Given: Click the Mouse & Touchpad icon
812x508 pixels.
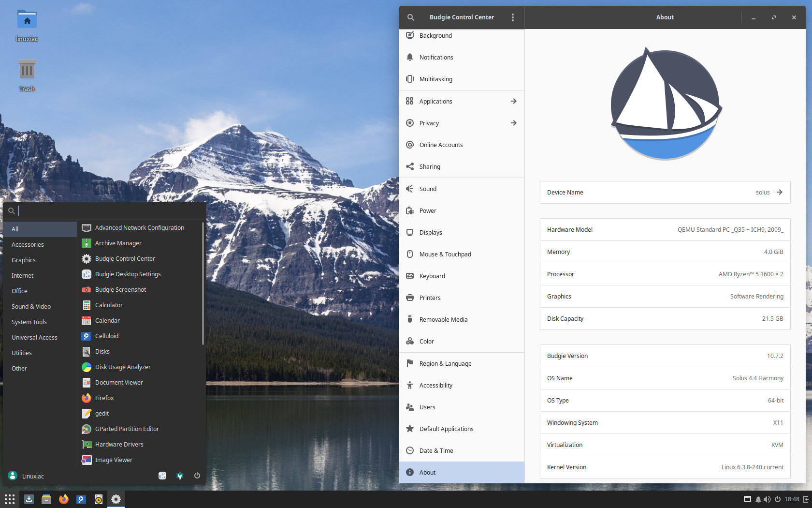Looking at the screenshot, I should [x=410, y=254].
